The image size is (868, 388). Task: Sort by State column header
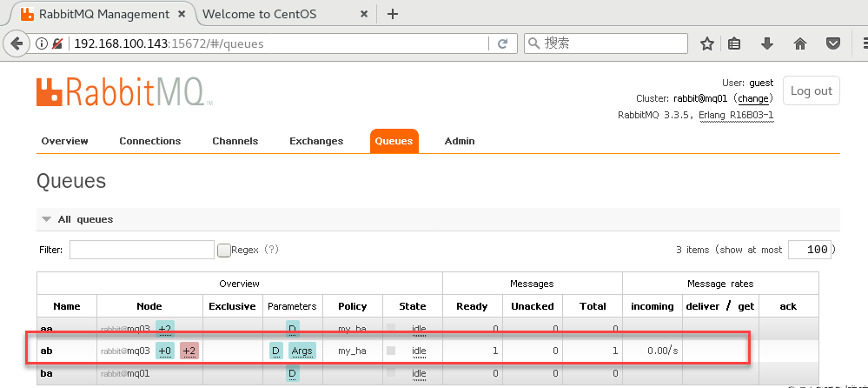413,306
